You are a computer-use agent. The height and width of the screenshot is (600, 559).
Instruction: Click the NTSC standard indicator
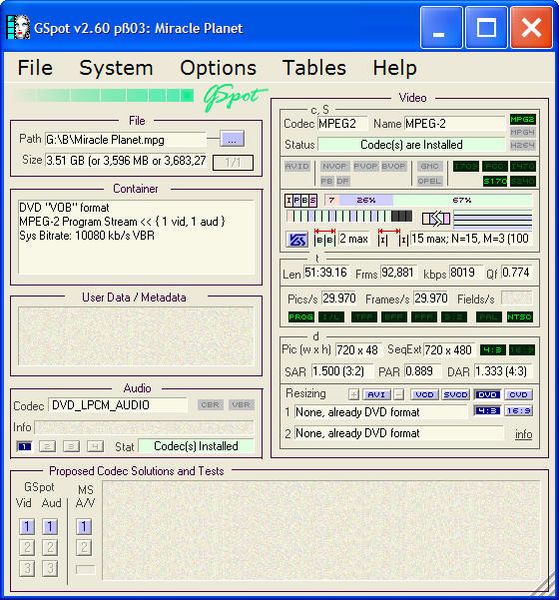pos(520,317)
